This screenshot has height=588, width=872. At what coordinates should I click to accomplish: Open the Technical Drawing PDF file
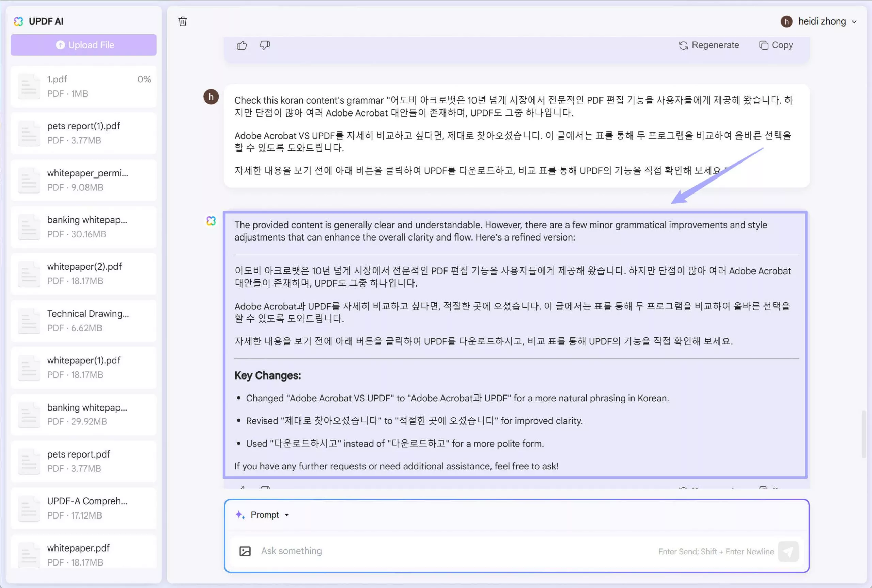click(83, 320)
